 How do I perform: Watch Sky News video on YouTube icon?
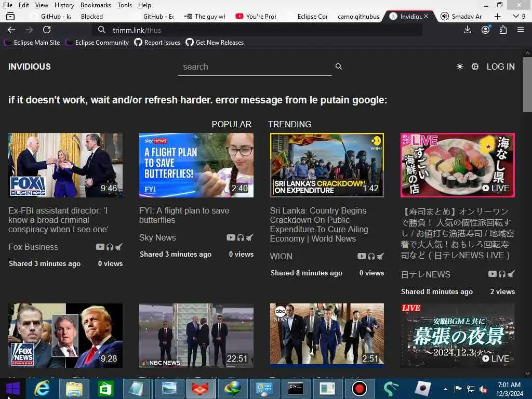click(x=231, y=237)
